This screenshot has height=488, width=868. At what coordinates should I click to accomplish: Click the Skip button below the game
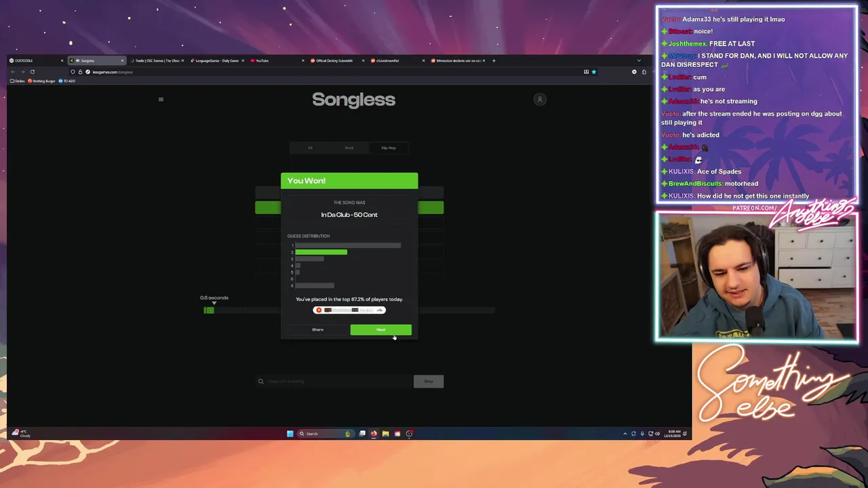[429, 381]
